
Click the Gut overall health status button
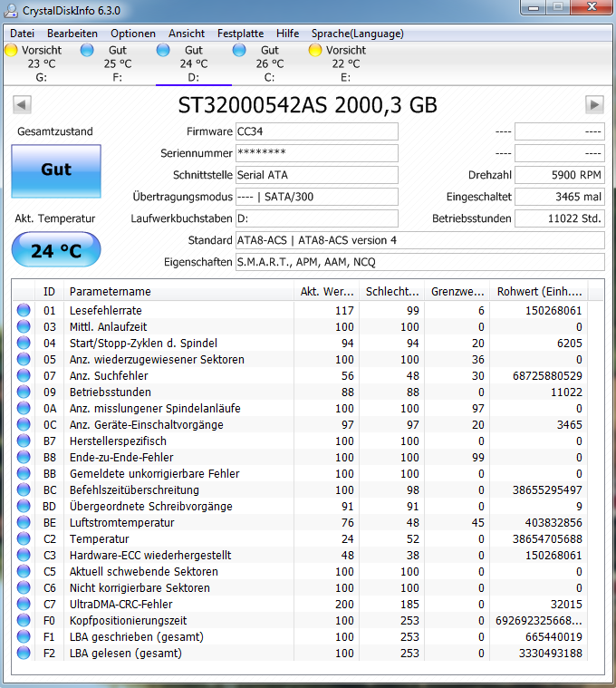coord(56,171)
